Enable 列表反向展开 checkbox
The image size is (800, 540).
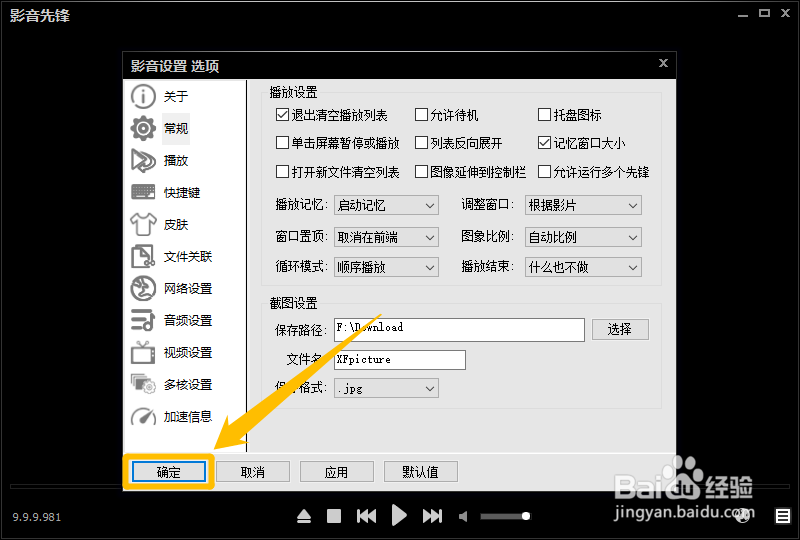click(x=421, y=143)
